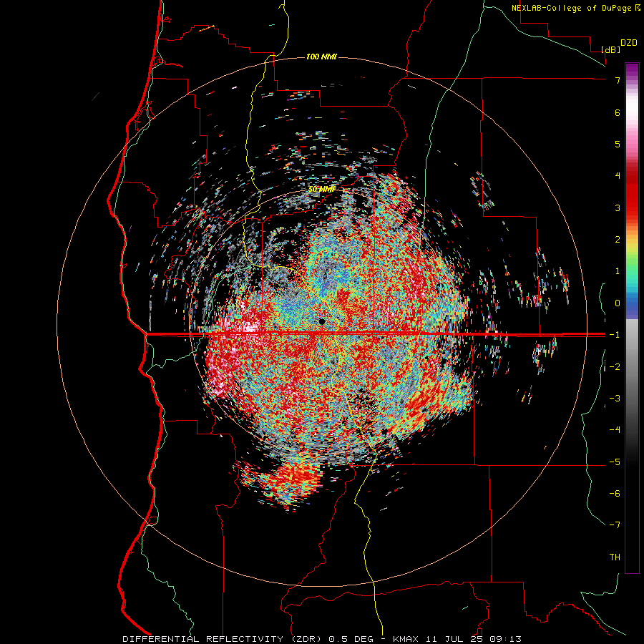
Task: Click the 2 value on the color scale
Action: [x=618, y=240]
